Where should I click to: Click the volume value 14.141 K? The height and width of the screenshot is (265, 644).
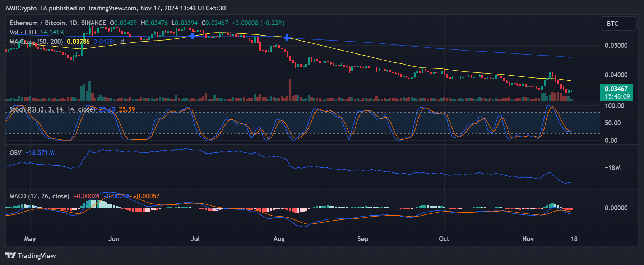52,32
